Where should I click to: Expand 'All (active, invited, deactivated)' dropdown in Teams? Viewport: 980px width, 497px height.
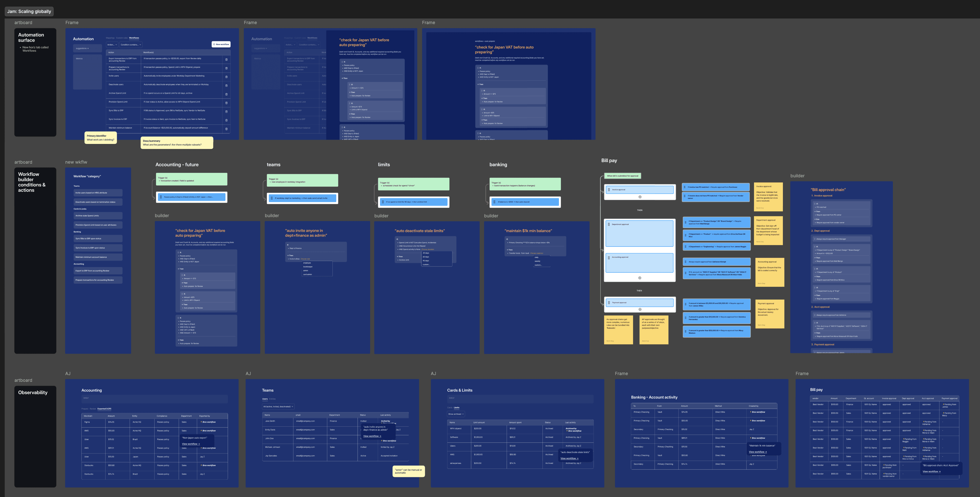click(x=278, y=406)
